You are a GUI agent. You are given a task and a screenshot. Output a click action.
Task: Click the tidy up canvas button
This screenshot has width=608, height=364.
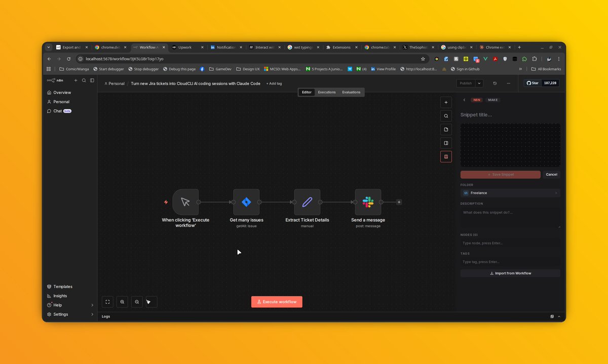pos(151,302)
